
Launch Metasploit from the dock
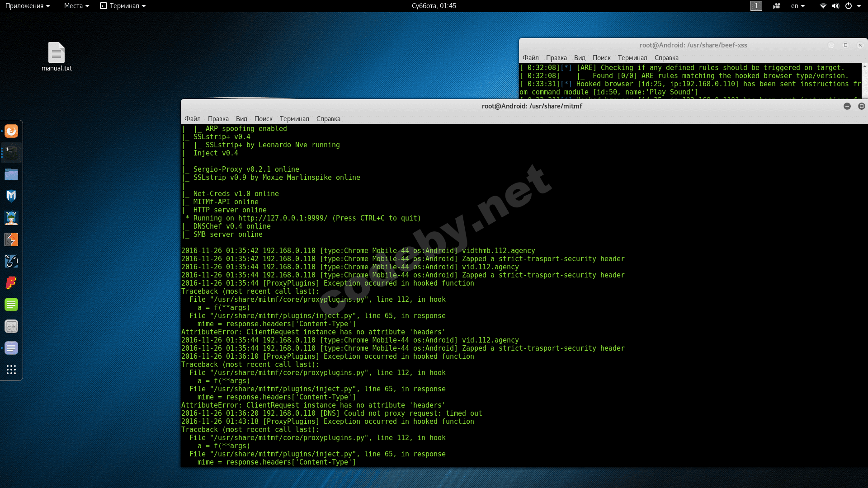(x=11, y=196)
